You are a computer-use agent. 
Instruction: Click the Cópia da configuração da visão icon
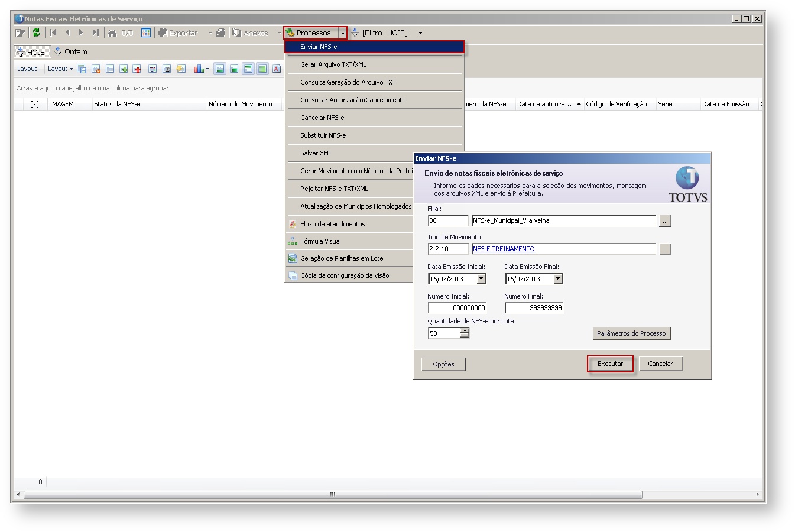(x=293, y=275)
